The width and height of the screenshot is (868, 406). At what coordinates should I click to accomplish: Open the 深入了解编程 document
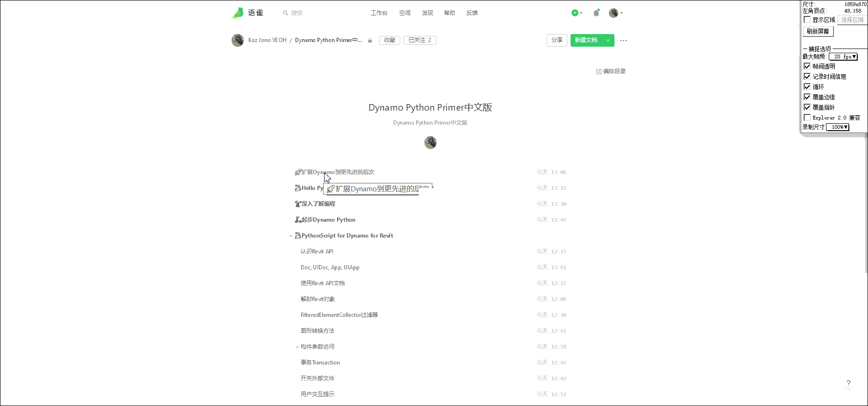point(318,204)
